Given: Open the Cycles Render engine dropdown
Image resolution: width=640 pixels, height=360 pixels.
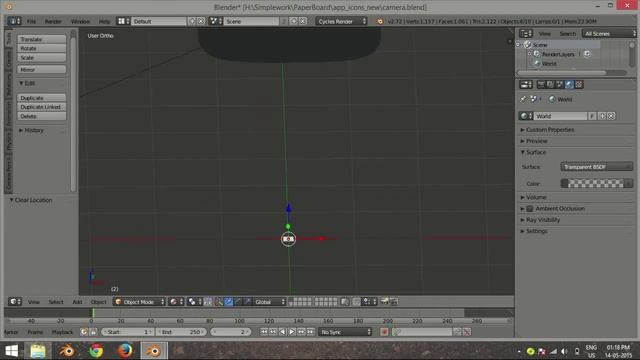Looking at the screenshot, I should pyautogui.click(x=341, y=21).
